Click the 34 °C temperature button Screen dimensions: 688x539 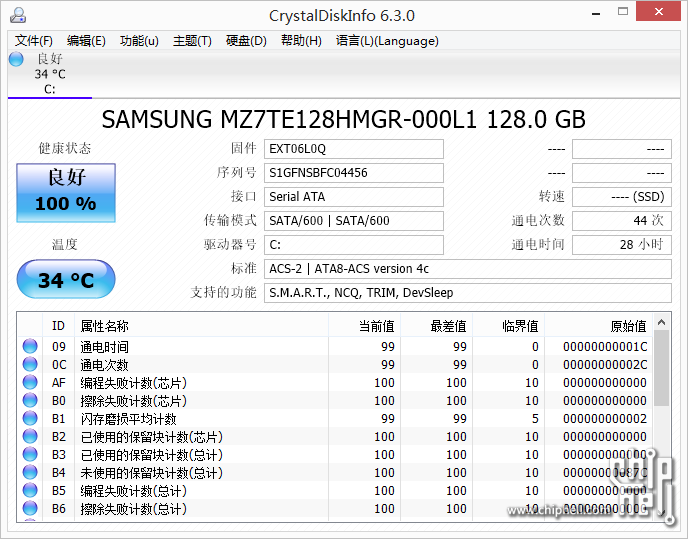[66, 279]
